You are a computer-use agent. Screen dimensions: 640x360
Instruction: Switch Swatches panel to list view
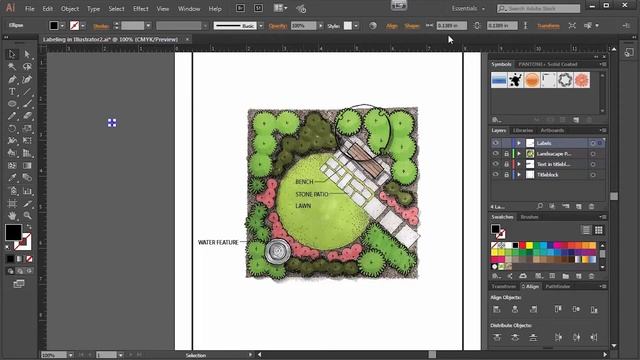[586, 230]
